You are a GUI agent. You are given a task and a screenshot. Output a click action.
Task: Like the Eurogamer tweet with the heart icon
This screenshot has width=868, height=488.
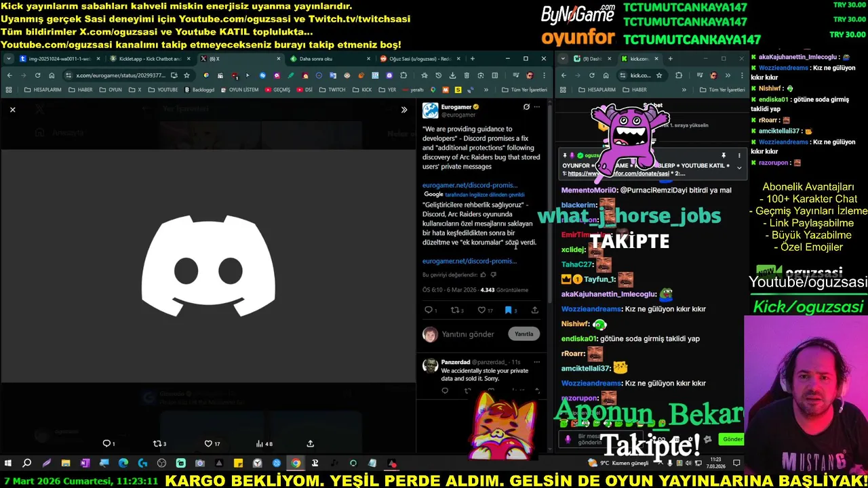[481, 310]
